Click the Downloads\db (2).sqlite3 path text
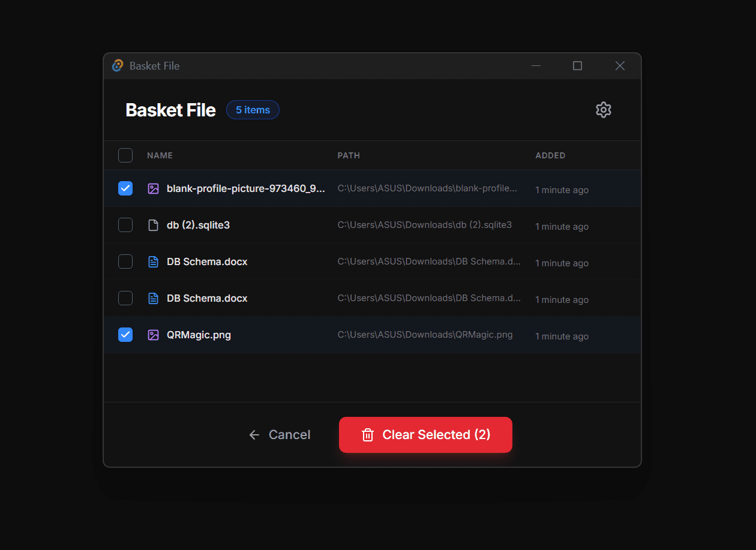756x550 pixels. 425,225
